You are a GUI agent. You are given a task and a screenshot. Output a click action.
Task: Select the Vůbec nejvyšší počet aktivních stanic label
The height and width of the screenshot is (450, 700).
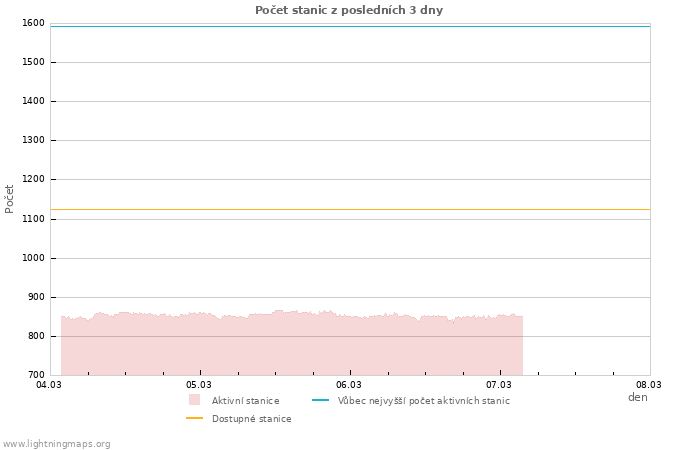pos(423,401)
